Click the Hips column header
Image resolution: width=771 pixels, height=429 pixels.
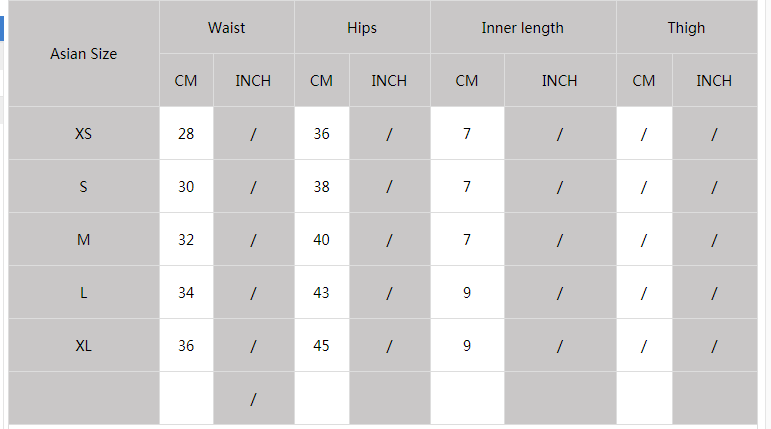[362, 28]
